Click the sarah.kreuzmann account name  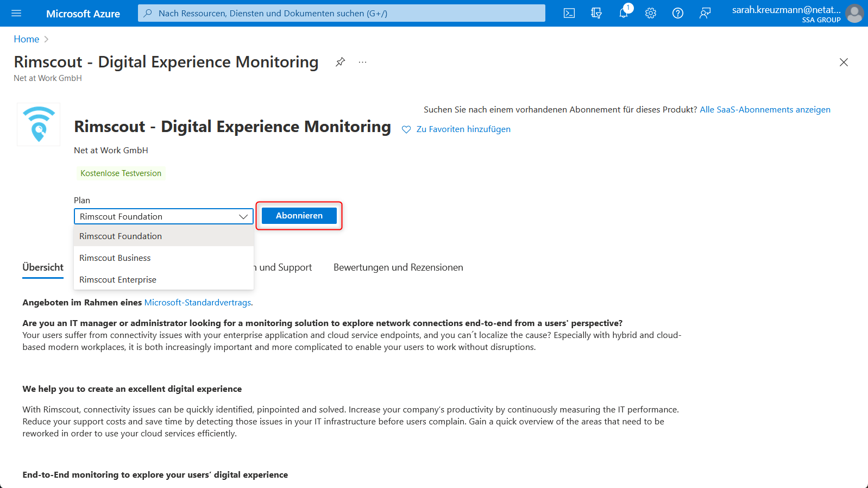(786, 10)
